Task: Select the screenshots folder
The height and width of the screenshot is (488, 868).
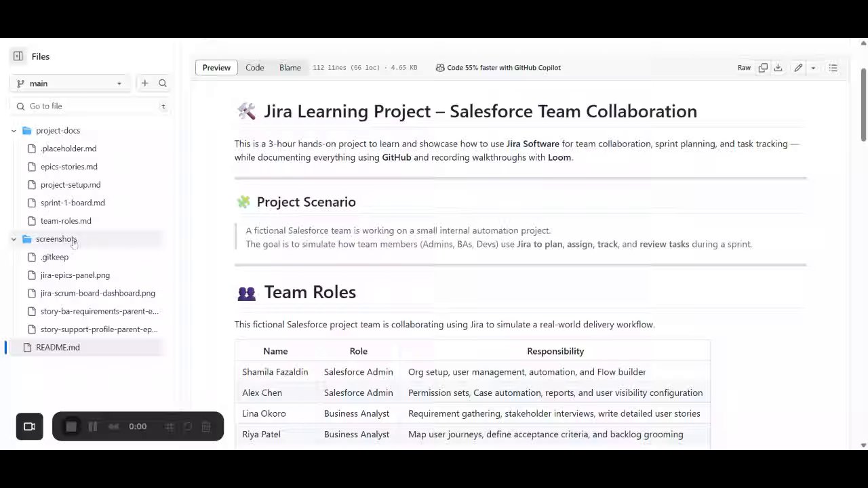Action: (56, 239)
